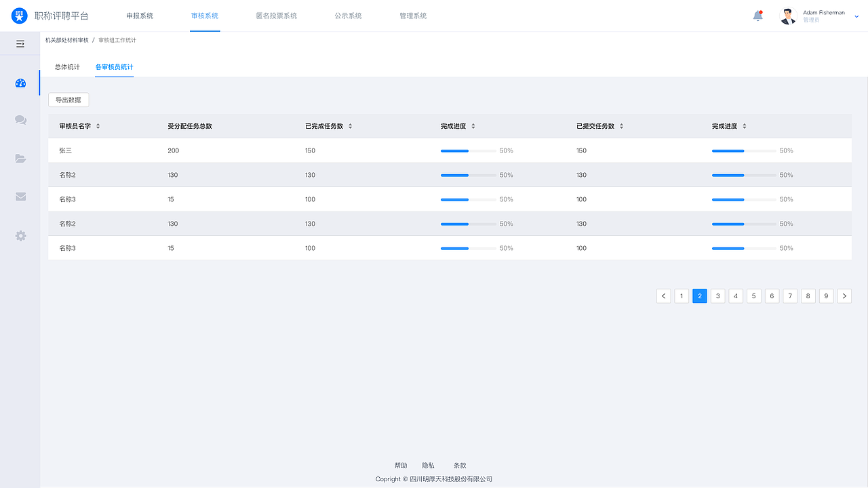
Task: Open the 帮助 footer link
Action: 401,466
